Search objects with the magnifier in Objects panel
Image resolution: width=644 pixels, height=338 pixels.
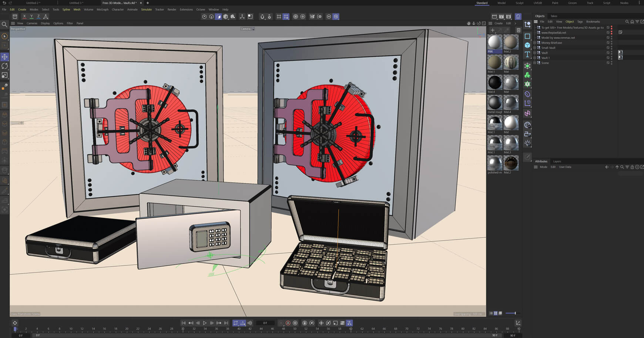pyautogui.click(x=627, y=21)
